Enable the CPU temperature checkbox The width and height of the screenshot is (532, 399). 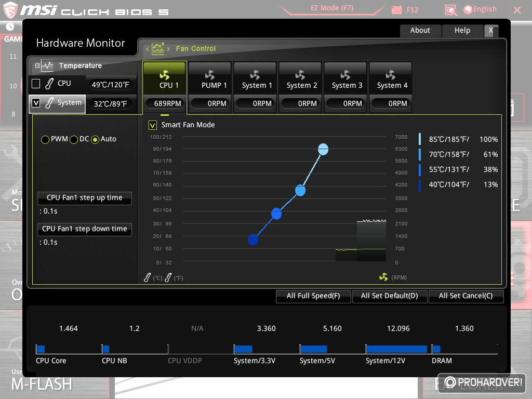coord(36,84)
